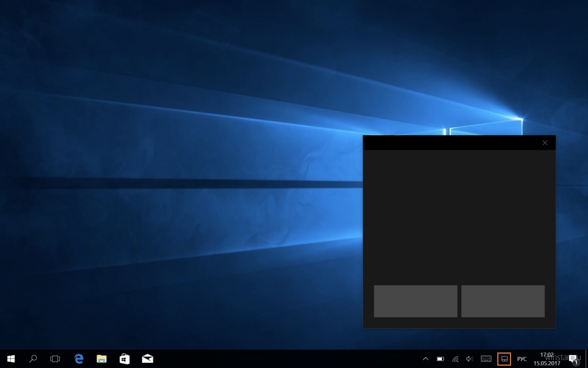Open the Action Center notifications icon
This screenshot has width=588, height=368.
(573, 359)
